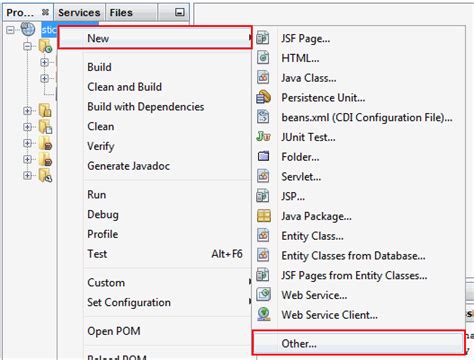Click the Persistence Unit icon

click(x=263, y=97)
